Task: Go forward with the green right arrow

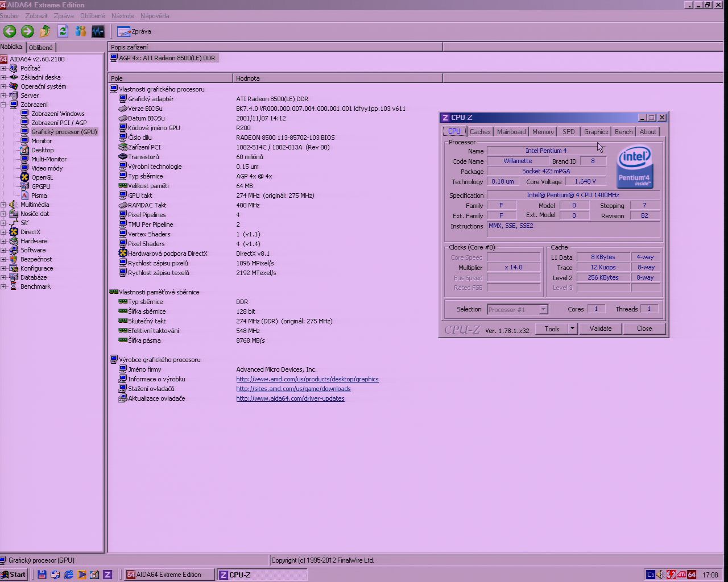Action: coord(27,31)
